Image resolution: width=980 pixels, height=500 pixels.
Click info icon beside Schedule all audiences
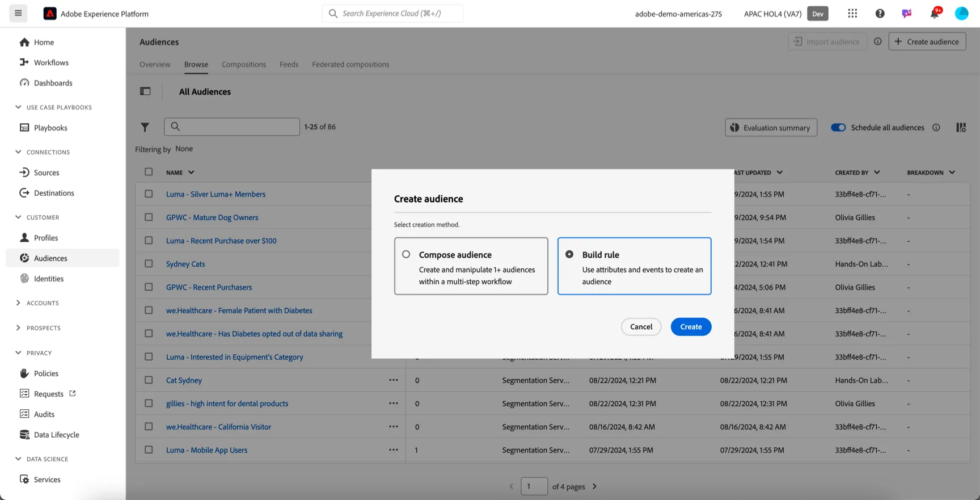936,128
